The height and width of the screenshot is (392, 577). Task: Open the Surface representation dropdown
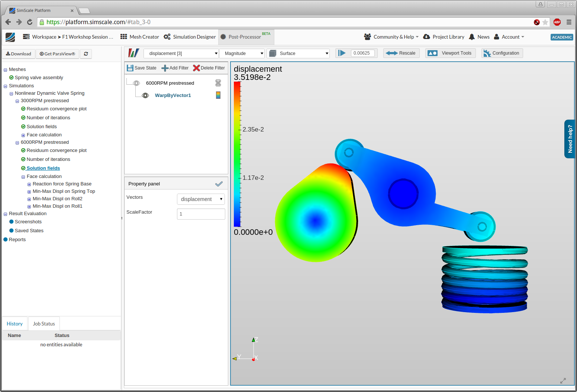coord(298,54)
